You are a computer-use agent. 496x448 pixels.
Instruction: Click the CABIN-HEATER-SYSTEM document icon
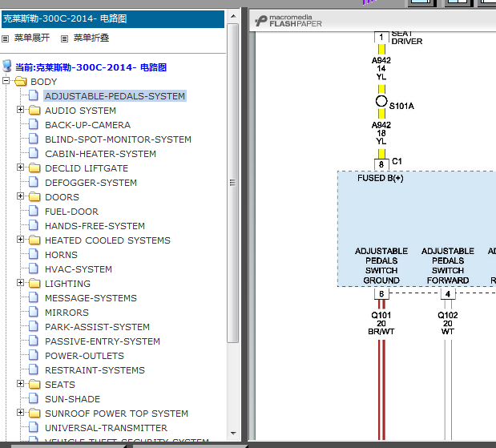pyautogui.click(x=34, y=153)
